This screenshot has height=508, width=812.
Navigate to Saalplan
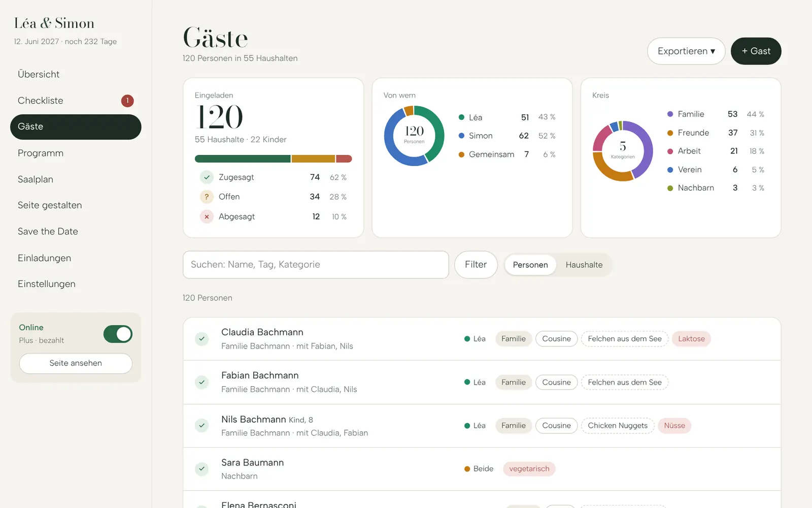click(x=76, y=179)
